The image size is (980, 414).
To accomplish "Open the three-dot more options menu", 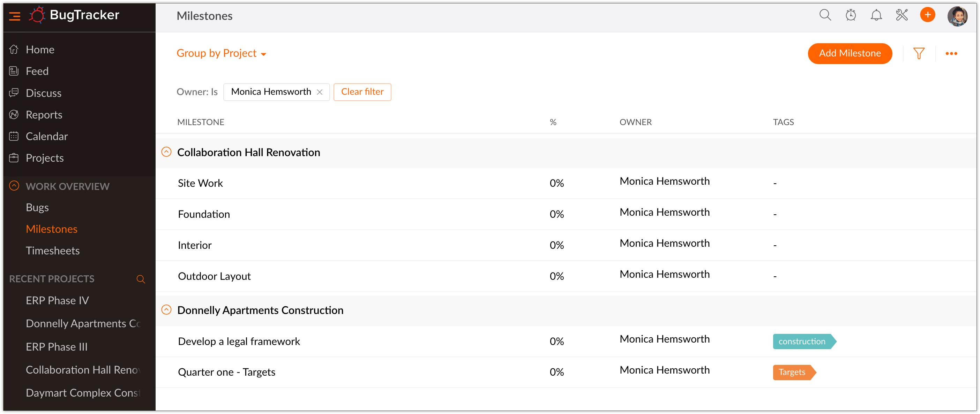I will tap(951, 54).
